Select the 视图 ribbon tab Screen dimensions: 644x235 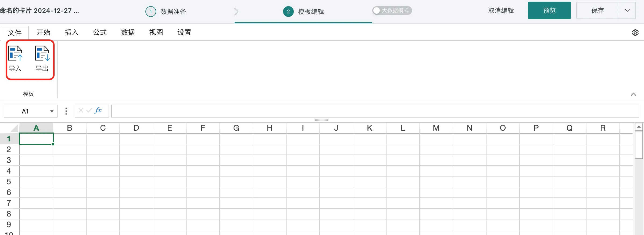pyautogui.click(x=156, y=32)
